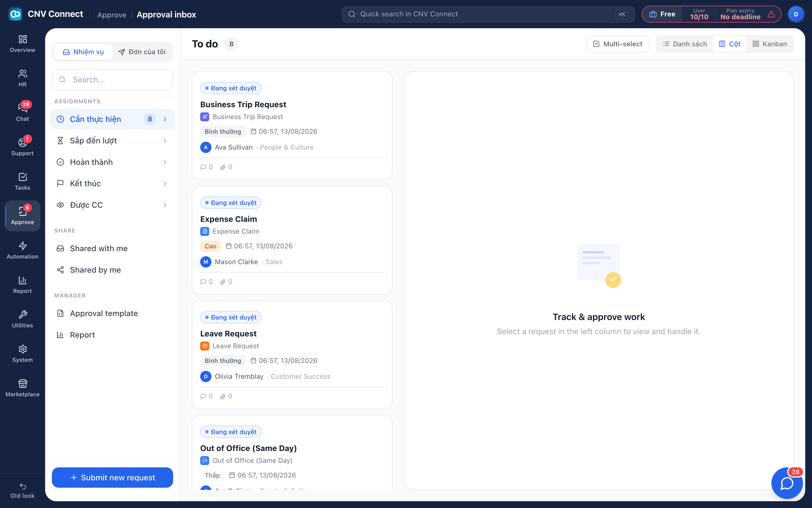This screenshot has height=508, width=812.
Task: Open Được CC assignments
Action: coord(112,205)
